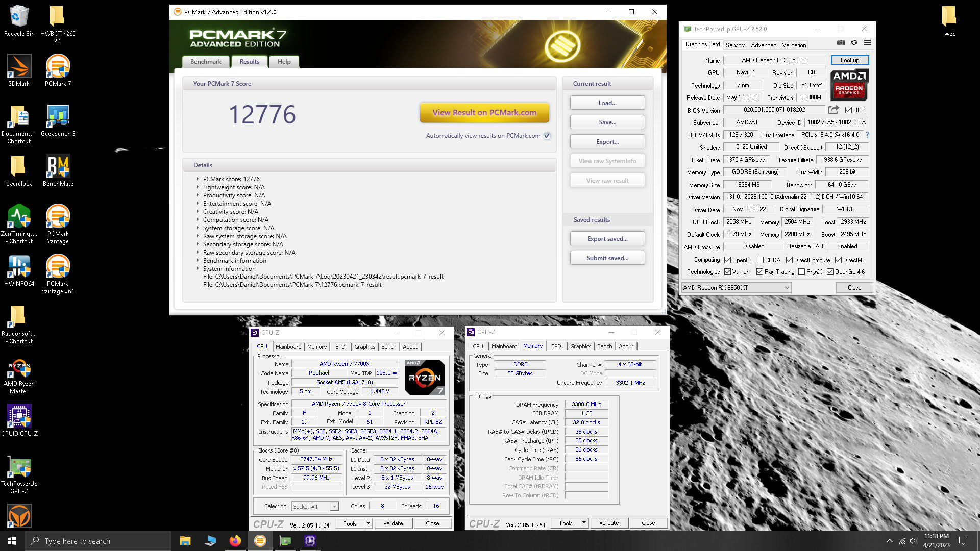Open the HWiNFO64 desktop icon
Image resolution: width=980 pixels, height=551 pixels.
tap(19, 271)
